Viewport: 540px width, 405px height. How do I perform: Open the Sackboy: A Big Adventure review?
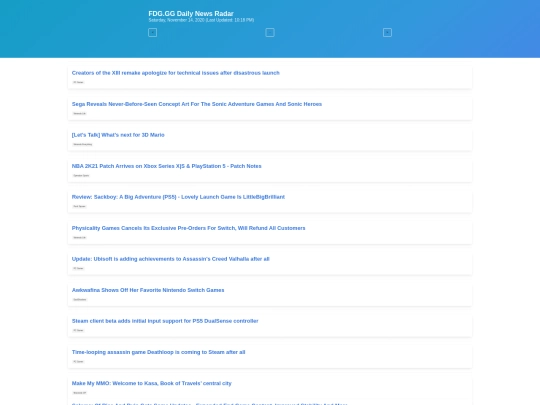[x=178, y=197]
